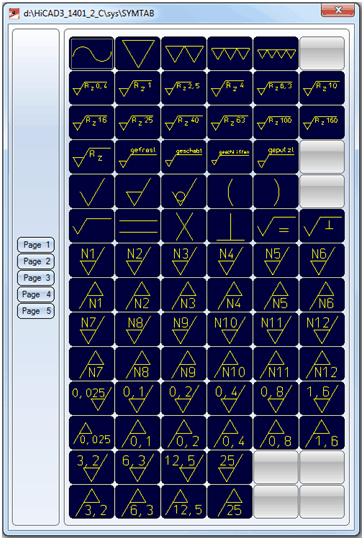Image resolution: width=363 pixels, height=538 pixels.
Task: Choose the Rz 40 roughness symbol
Action: pyautogui.click(x=184, y=122)
